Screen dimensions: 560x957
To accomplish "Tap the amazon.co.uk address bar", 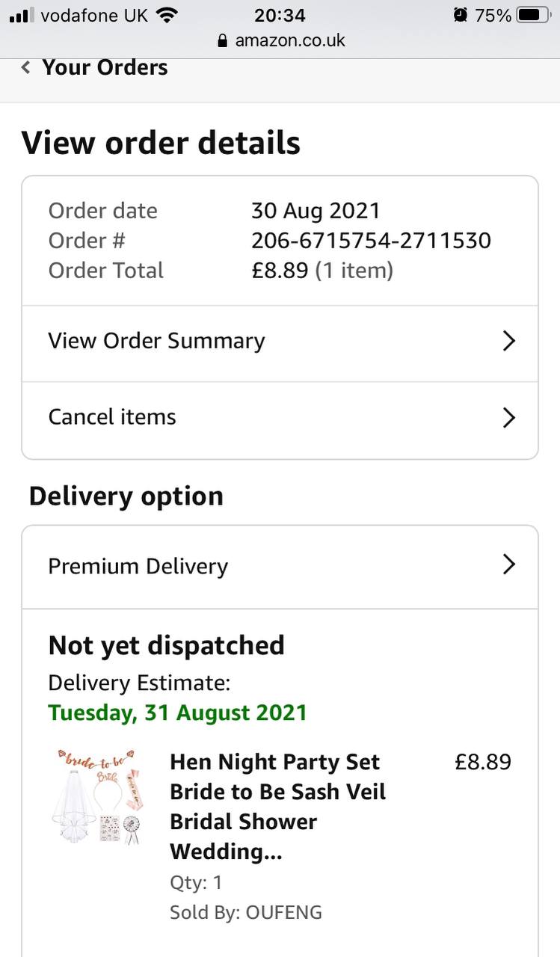I will click(x=289, y=40).
